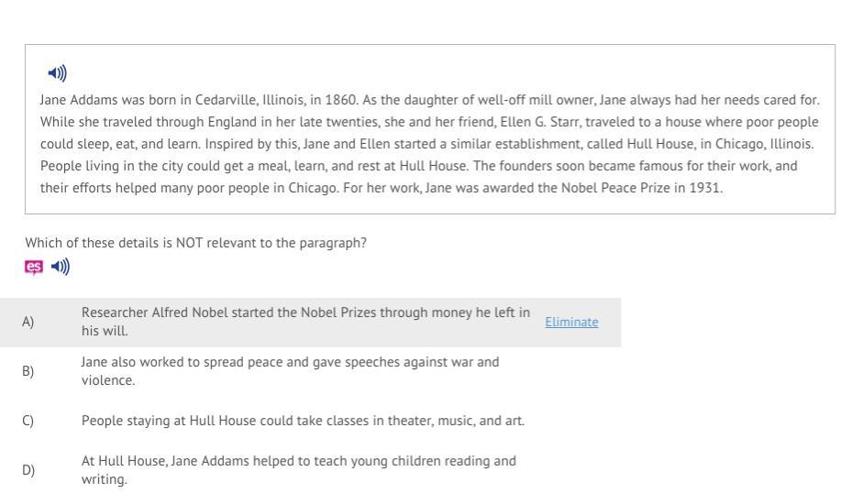The width and height of the screenshot is (852, 504).
Task: Play the passage audio speaker icon
Action: pyautogui.click(x=57, y=73)
